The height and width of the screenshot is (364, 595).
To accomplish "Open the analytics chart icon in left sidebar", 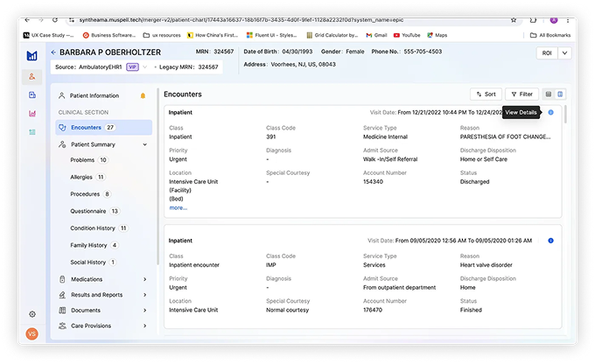I will pyautogui.click(x=32, y=114).
